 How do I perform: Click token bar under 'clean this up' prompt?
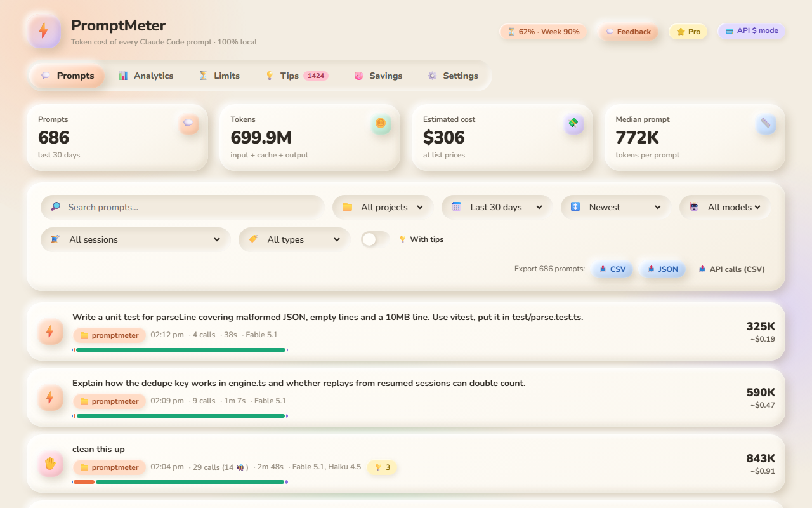tap(180, 482)
